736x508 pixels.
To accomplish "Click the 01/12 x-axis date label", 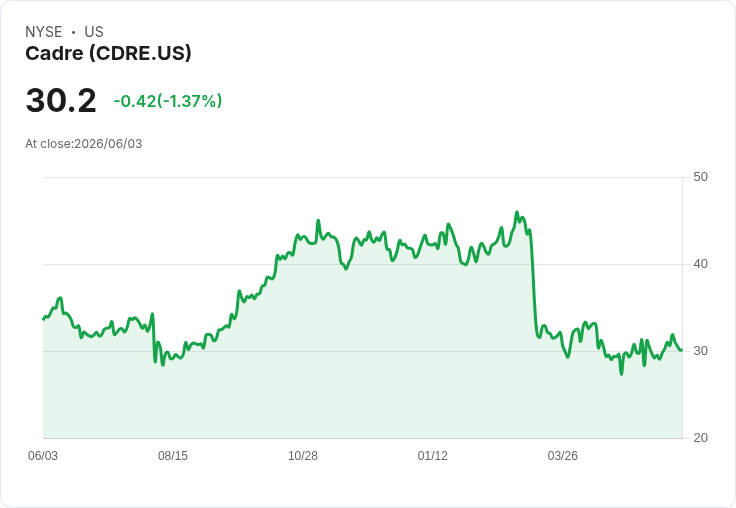I will (x=433, y=455).
